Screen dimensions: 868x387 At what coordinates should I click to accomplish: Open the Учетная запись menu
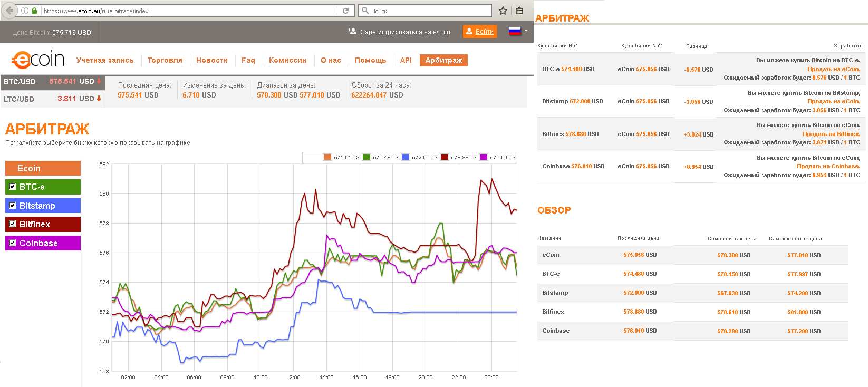(x=105, y=60)
